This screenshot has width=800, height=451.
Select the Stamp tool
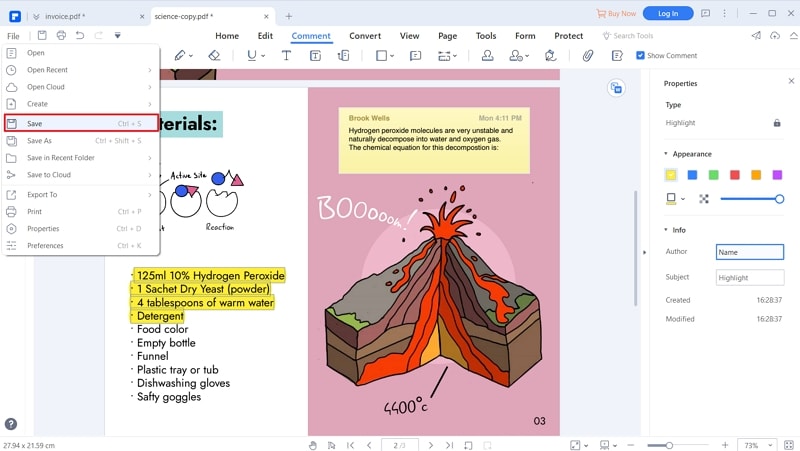[x=487, y=56]
